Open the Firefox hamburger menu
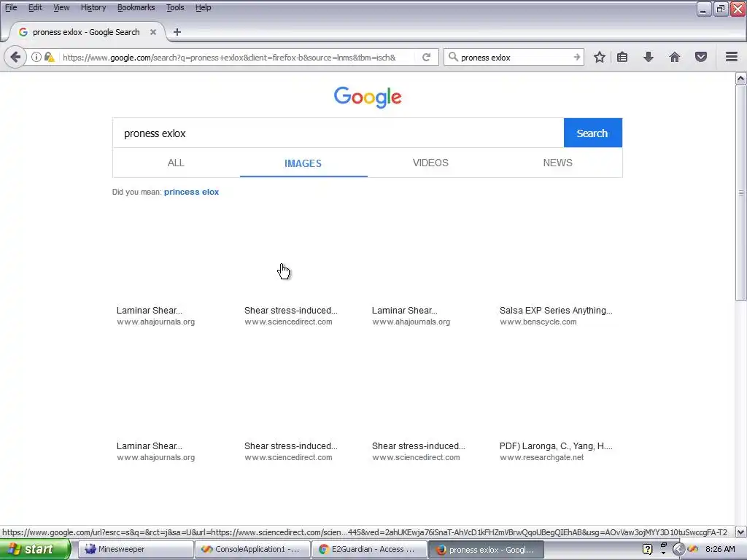This screenshot has height=560, width=747. 732,57
